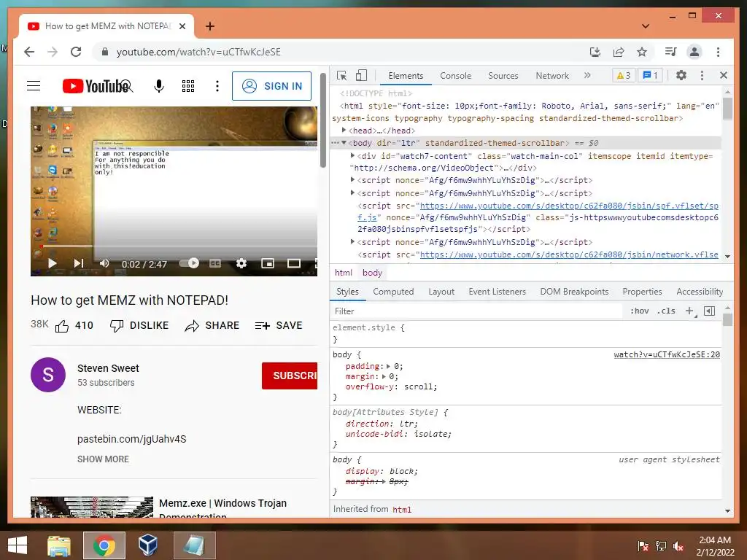Show more DevTools tabs chevron
The height and width of the screenshot is (560, 747).
point(587,75)
